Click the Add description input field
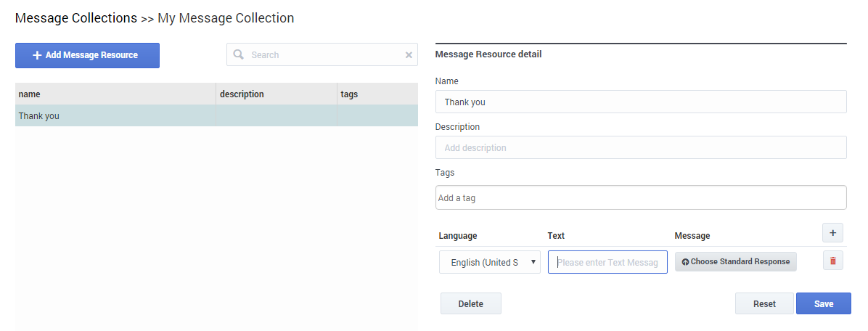This screenshot has width=868, height=331. (640, 148)
